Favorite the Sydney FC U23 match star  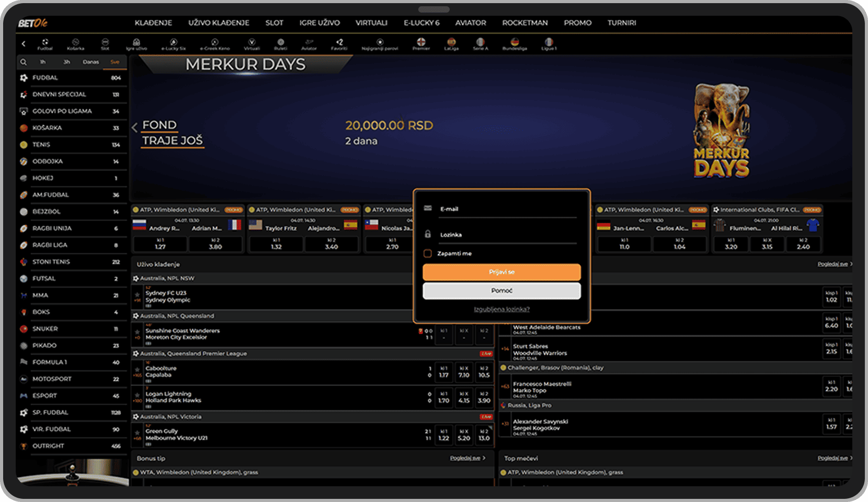[x=138, y=294]
